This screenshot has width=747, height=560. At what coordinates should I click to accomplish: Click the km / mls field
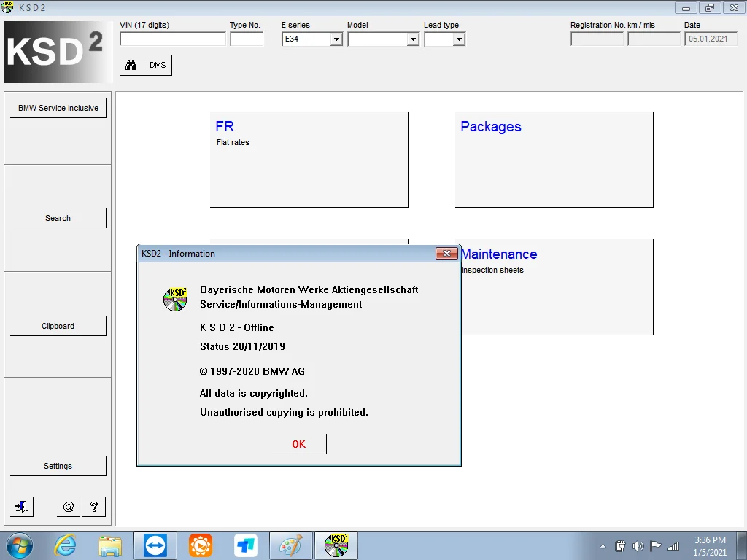654,39
